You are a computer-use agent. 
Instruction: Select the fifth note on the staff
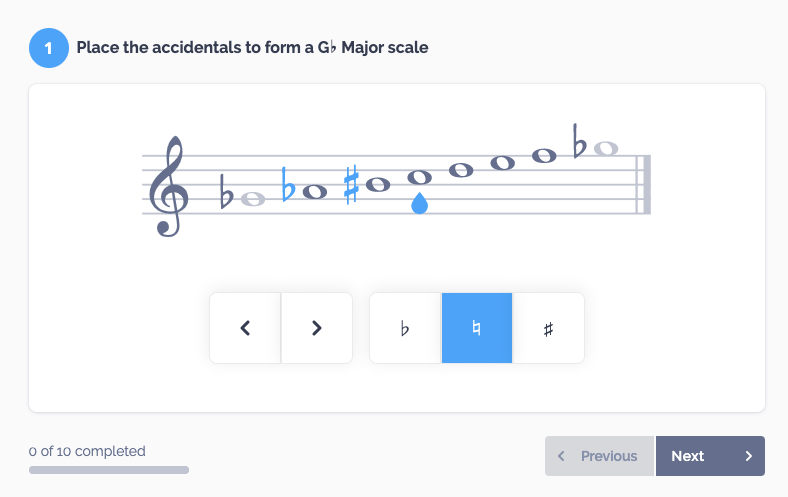click(x=461, y=170)
